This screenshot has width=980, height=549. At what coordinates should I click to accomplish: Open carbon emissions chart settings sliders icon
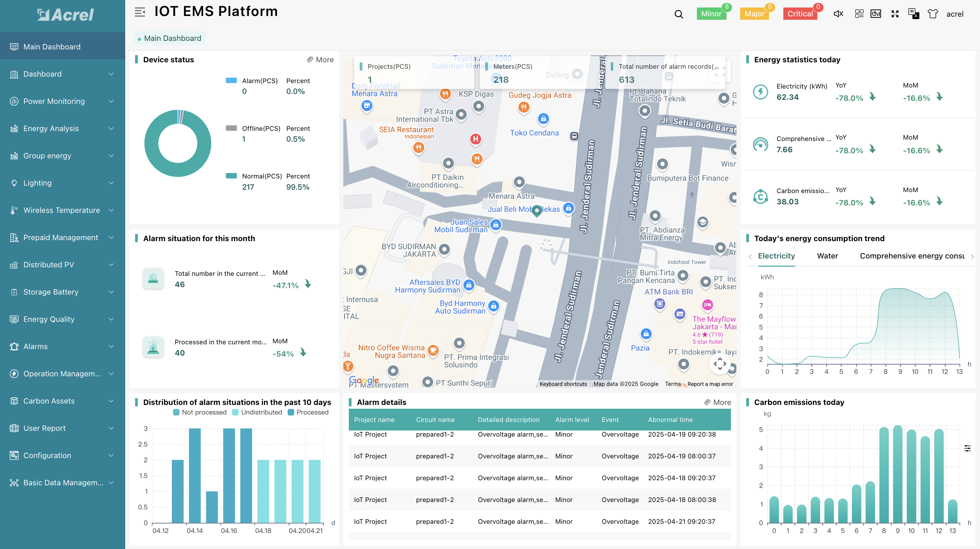point(967,448)
